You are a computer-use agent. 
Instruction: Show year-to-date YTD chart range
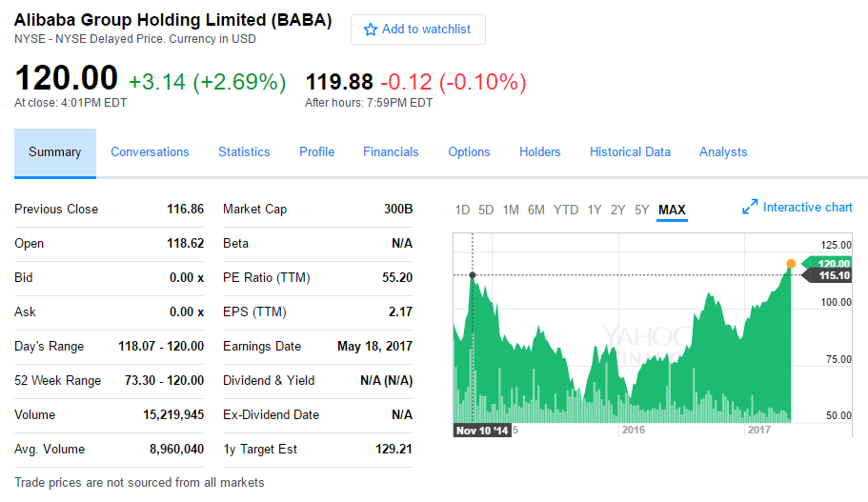click(x=566, y=211)
